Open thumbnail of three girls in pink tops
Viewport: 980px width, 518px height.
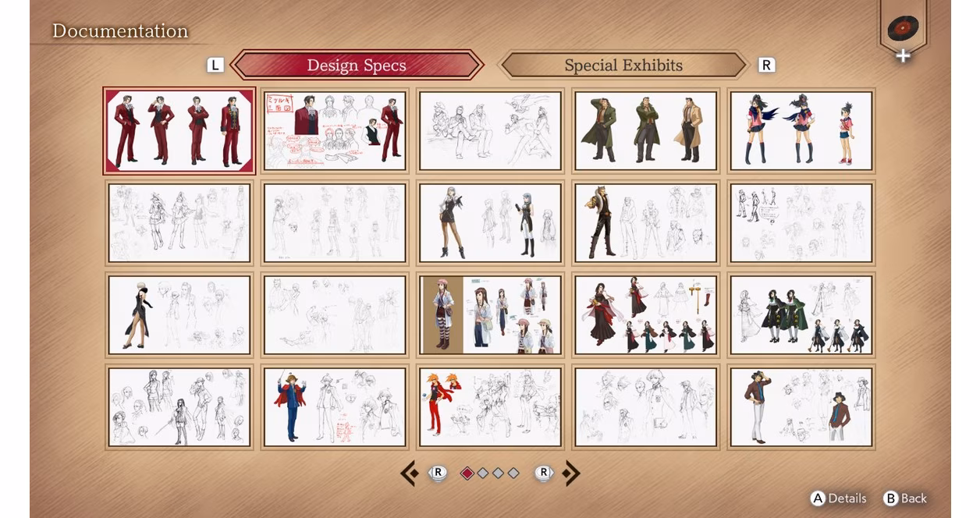point(801,131)
